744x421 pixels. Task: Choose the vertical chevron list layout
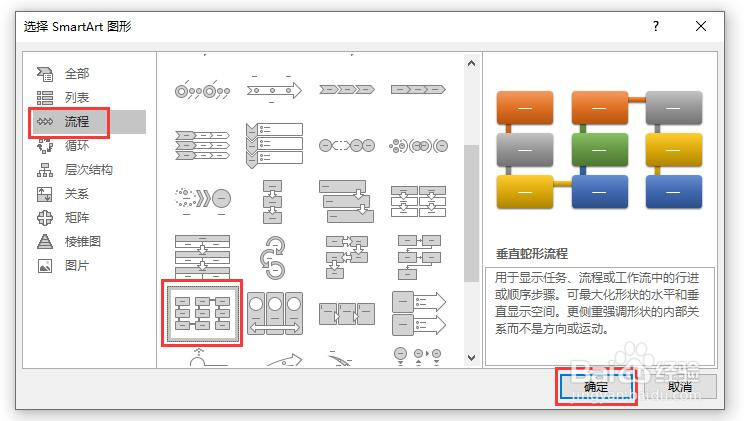(x=274, y=145)
